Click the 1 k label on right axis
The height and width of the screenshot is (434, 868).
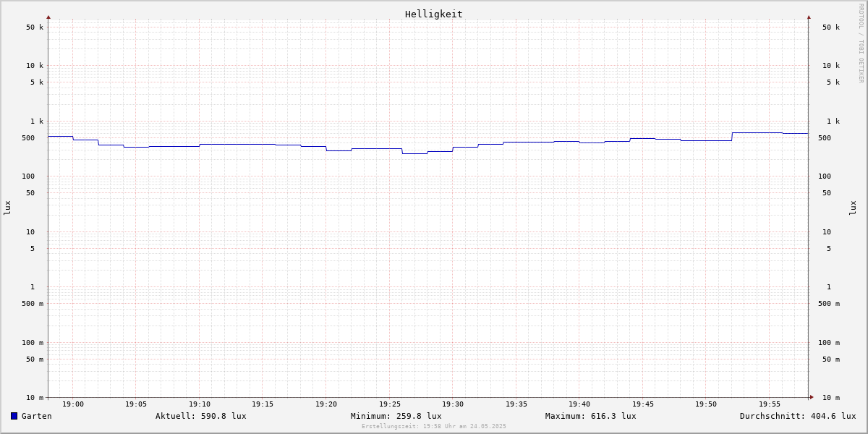pyautogui.click(x=833, y=122)
